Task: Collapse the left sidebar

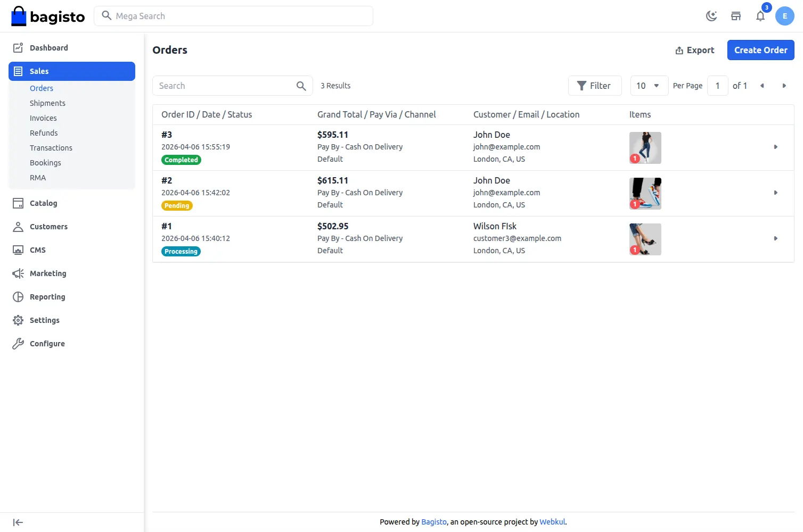Action: 18,522
